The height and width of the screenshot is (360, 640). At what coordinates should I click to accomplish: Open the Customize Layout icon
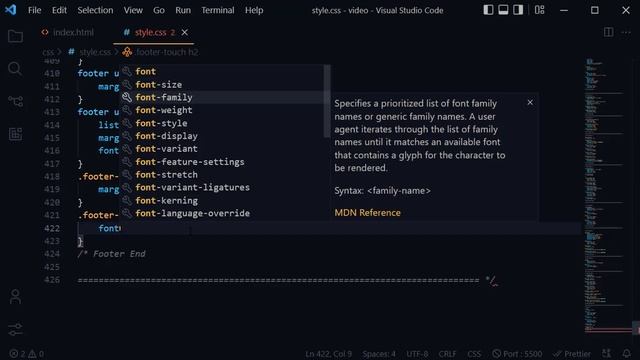point(540,10)
